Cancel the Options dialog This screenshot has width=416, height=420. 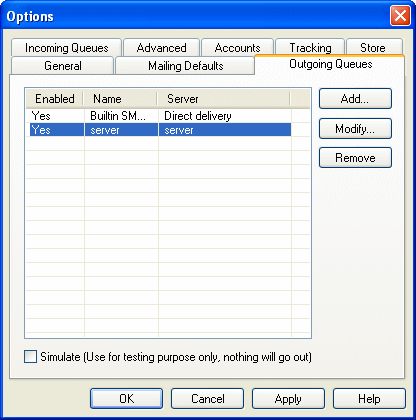pos(207,398)
